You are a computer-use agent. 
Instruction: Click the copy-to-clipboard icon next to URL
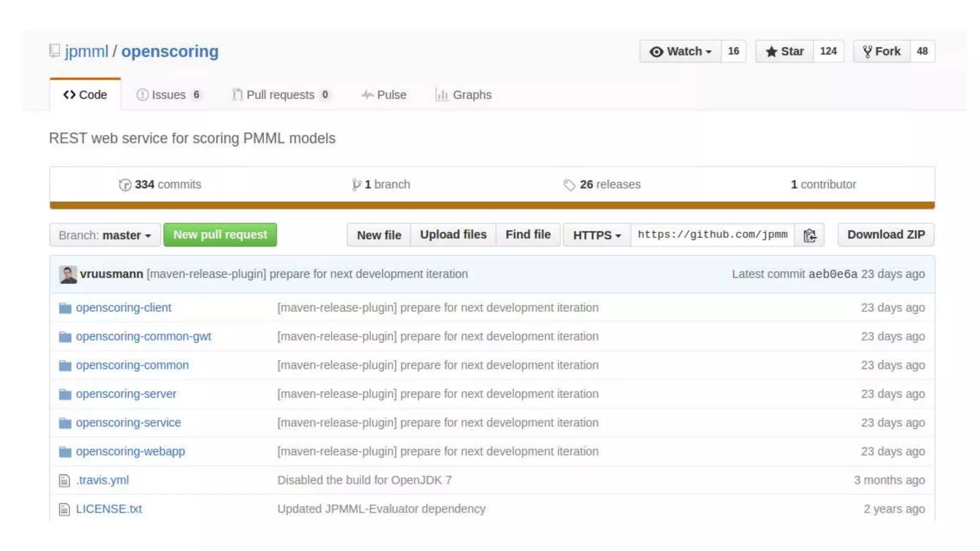pyautogui.click(x=809, y=235)
